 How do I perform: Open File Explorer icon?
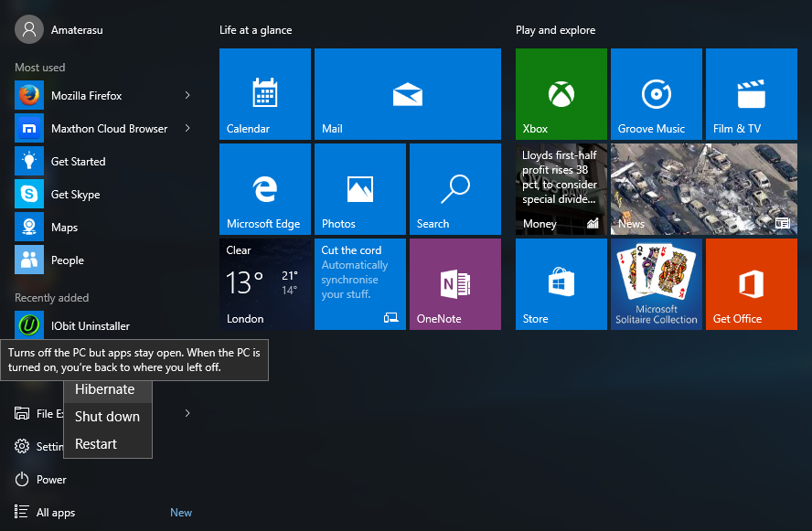[22, 413]
